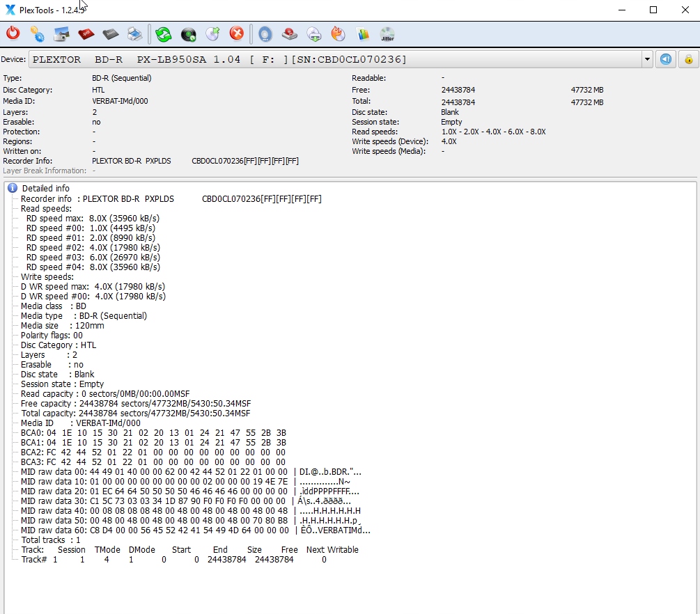Viewport: 700px width, 614px height.
Task: Open the Device dropdown arrow
Action: pos(647,59)
